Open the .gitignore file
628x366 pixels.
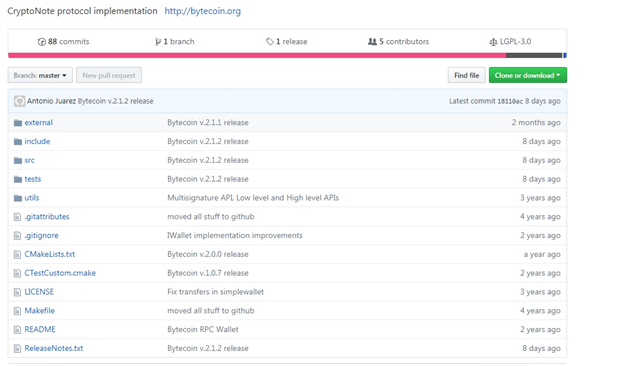(42, 235)
